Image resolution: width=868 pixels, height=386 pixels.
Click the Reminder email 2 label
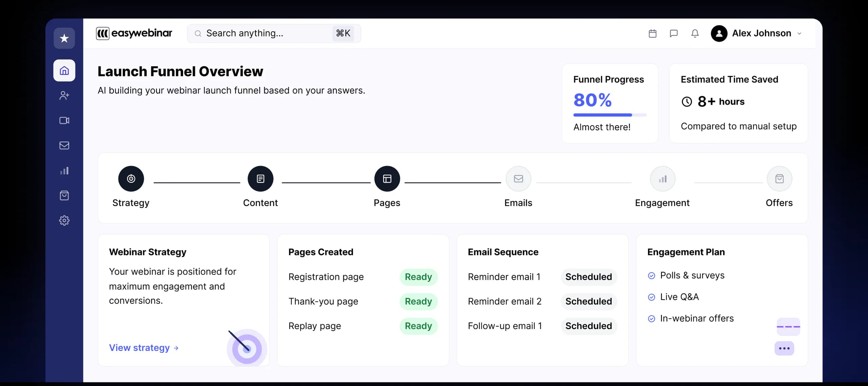505,301
